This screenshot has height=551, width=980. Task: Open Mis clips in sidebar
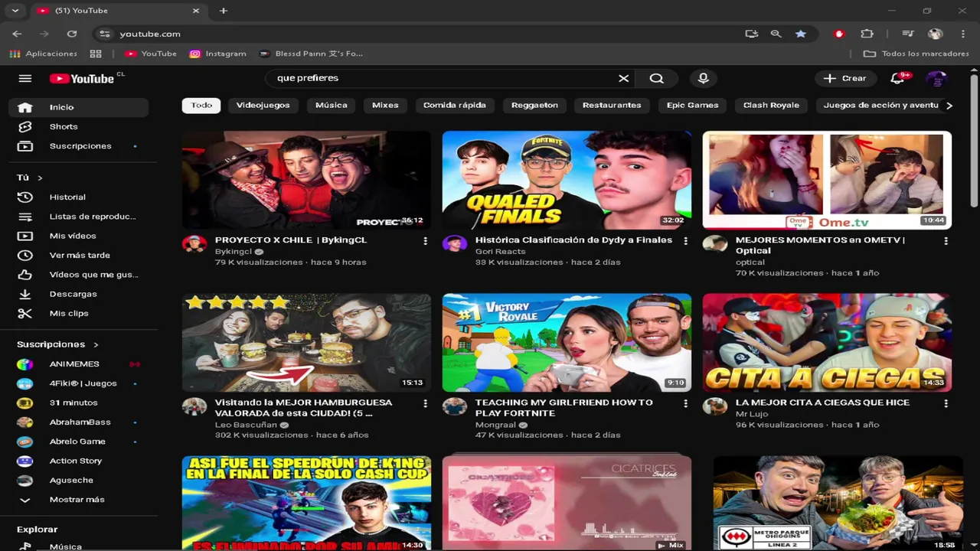(78, 313)
